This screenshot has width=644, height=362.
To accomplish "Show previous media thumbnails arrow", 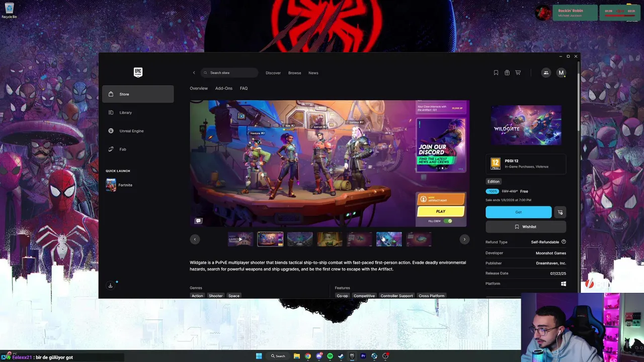I will pos(195,239).
